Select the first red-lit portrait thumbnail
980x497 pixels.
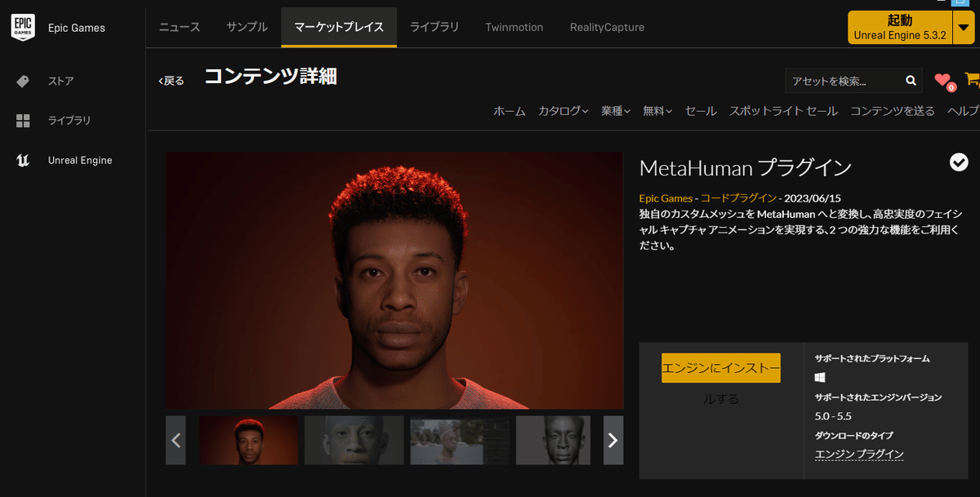click(x=248, y=441)
